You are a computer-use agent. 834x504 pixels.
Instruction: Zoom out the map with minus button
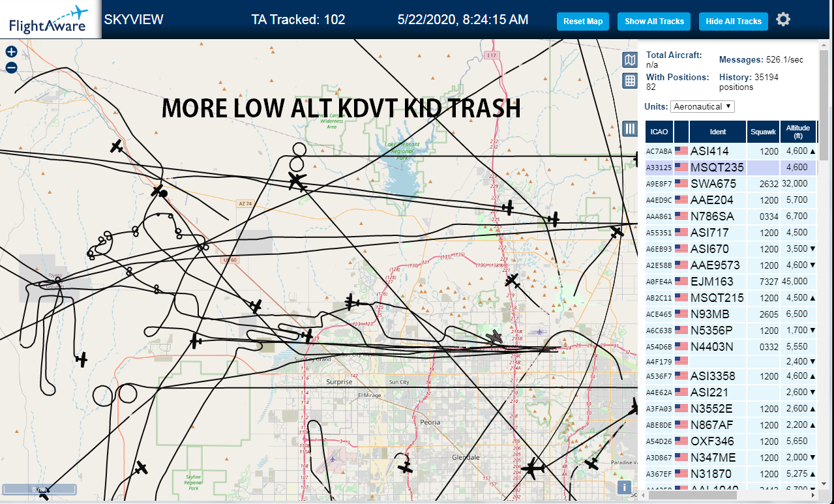[x=11, y=67]
